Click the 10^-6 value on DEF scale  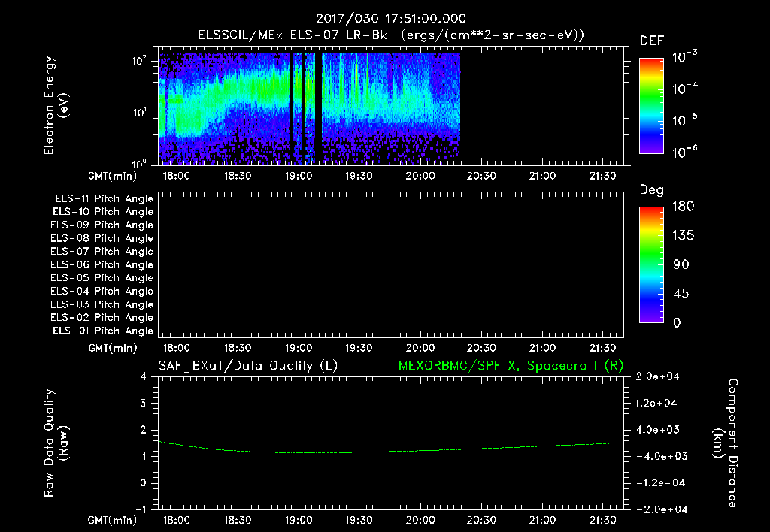click(x=685, y=152)
